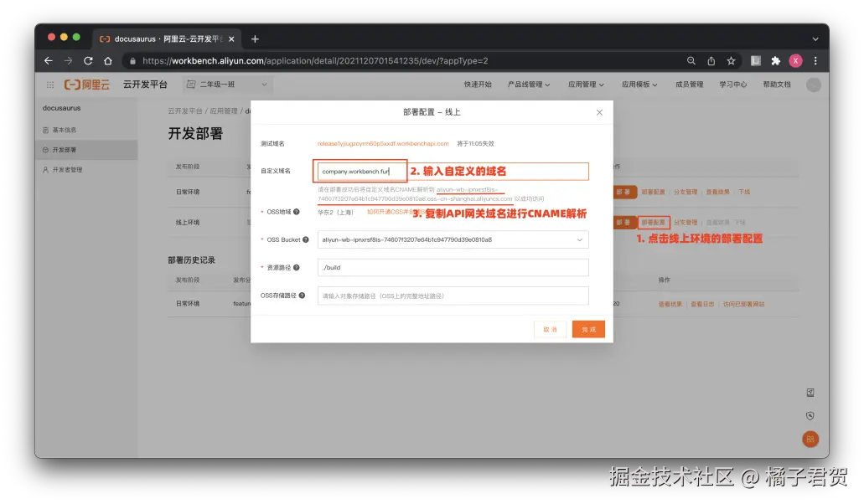Open the extensions puzzle icon
This screenshot has height=504, width=864.
[x=776, y=61]
